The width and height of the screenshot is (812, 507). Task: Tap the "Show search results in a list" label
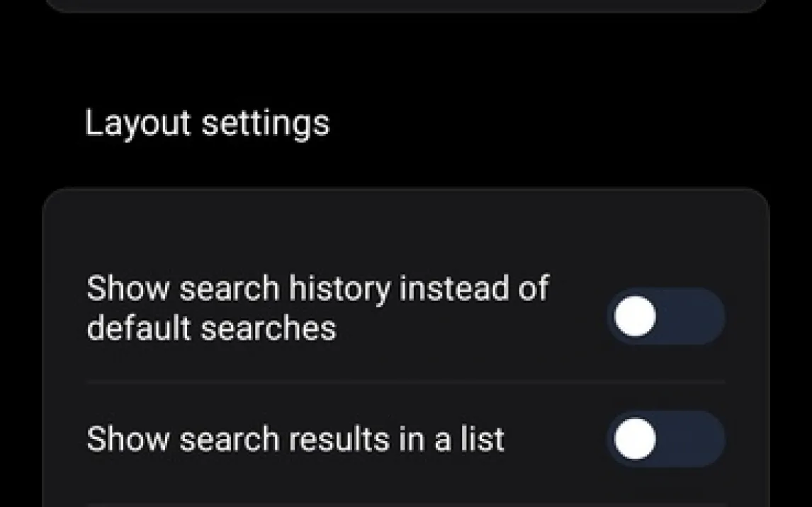coord(295,439)
